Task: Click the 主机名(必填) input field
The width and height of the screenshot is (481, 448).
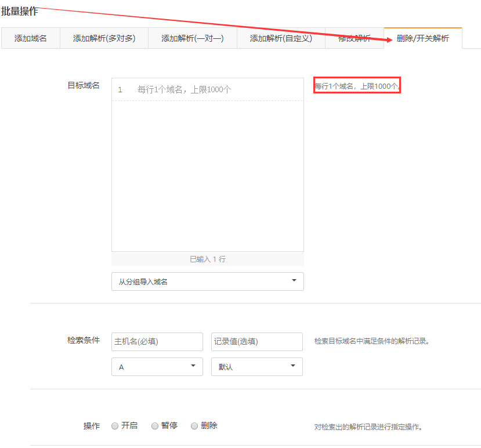Action: 157,342
